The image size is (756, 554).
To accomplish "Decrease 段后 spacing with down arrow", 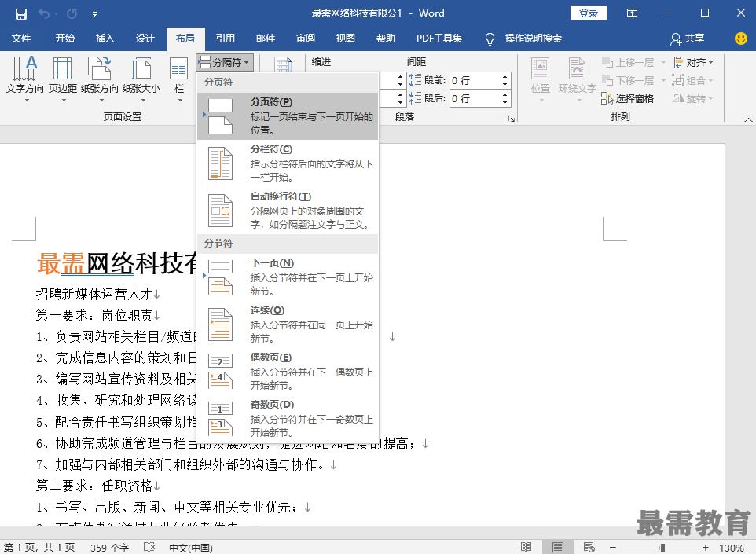I will tap(505, 103).
